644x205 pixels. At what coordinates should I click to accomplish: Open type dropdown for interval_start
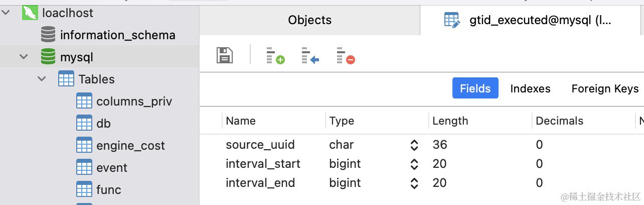click(414, 164)
